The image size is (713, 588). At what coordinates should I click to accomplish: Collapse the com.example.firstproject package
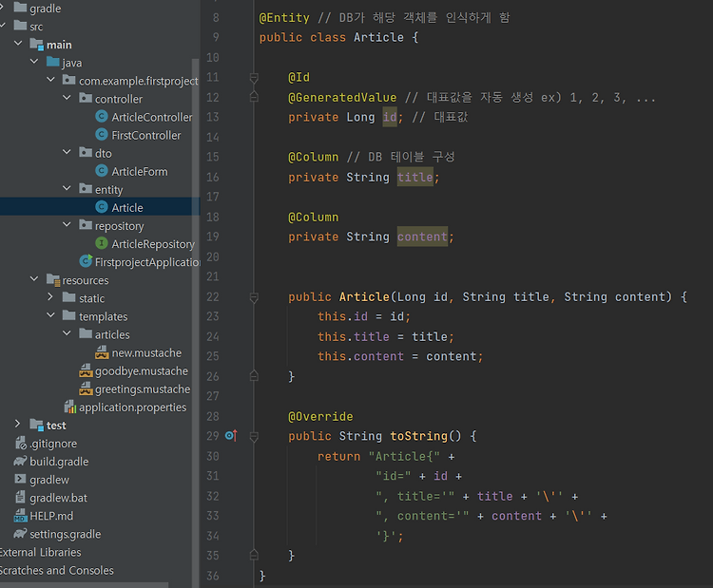51,79
